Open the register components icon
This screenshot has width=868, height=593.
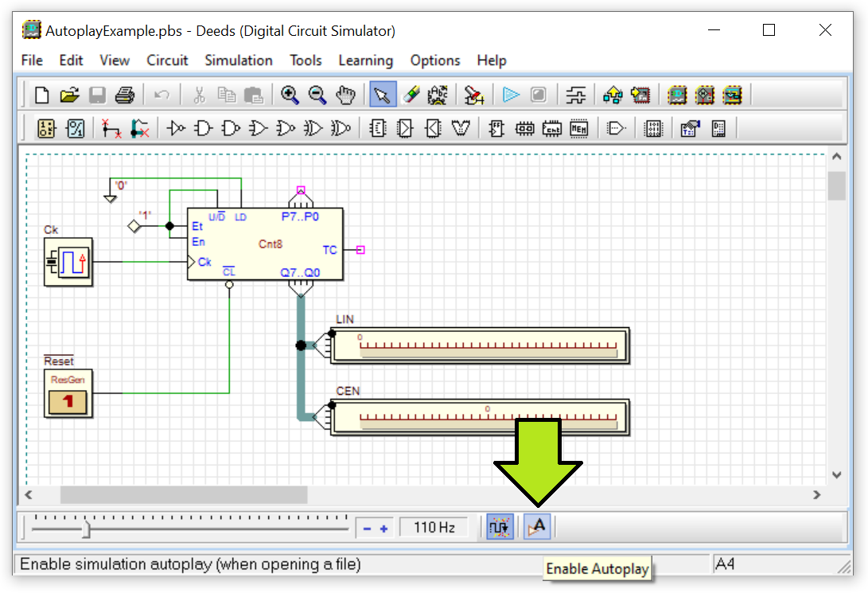[524, 129]
